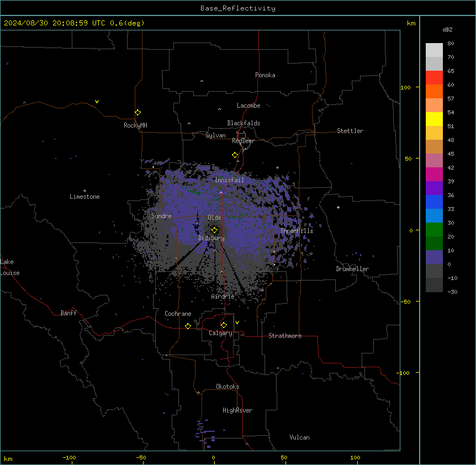Click the Didsbury label
This screenshot has width=476, height=465.
211,238
